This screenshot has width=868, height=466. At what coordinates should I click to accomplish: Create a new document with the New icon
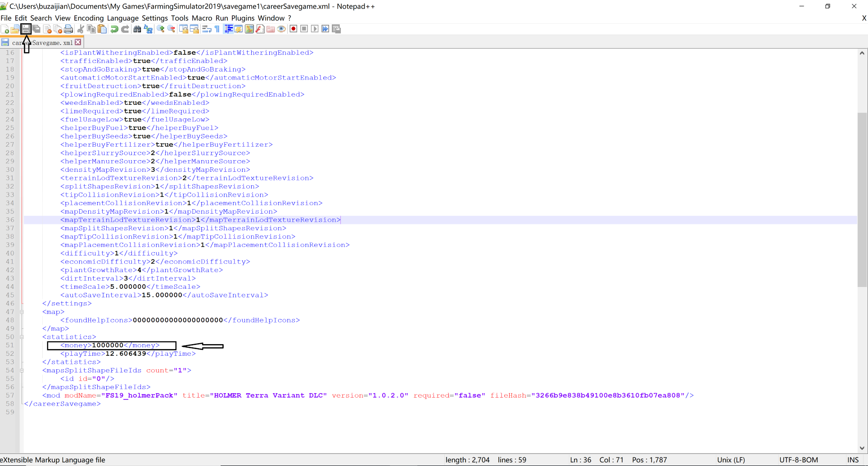tap(5, 29)
